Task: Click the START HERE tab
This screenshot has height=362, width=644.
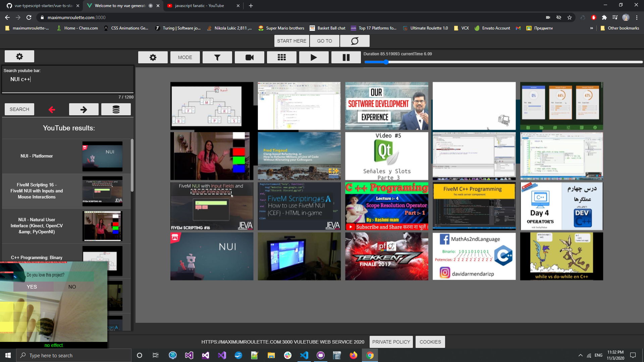Action: [x=291, y=41]
